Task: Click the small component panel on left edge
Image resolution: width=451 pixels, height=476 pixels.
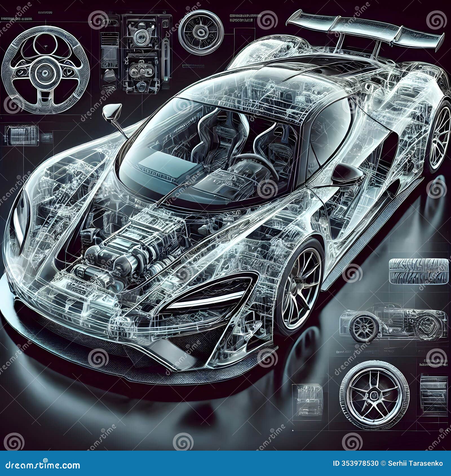Action: click(23, 135)
